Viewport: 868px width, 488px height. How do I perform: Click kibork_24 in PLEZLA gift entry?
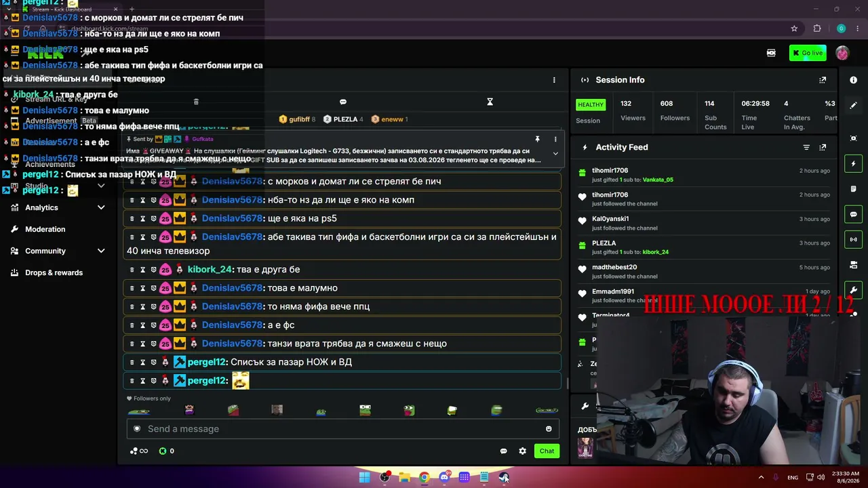click(655, 252)
